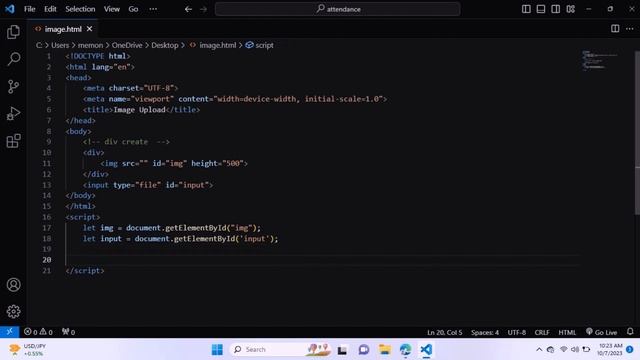Open the Desktop breadcrumb dropdown
The image size is (640, 360).
pos(164,45)
